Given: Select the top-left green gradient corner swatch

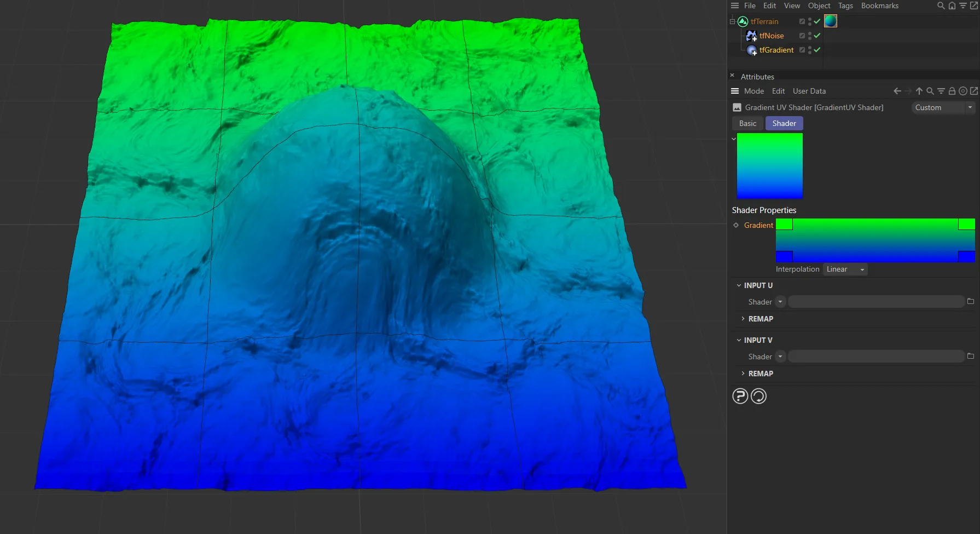Looking at the screenshot, I should 784,224.
